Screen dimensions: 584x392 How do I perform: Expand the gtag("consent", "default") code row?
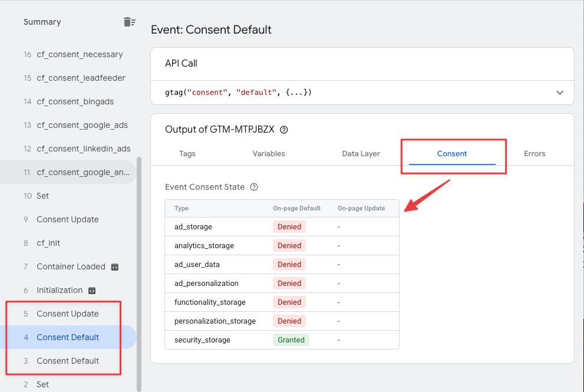[x=362, y=93]
